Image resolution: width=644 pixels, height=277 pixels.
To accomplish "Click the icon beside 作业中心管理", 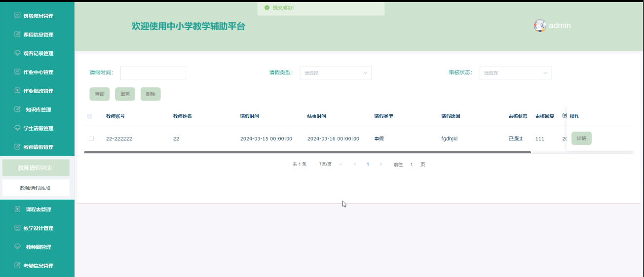I will point(18,72).
